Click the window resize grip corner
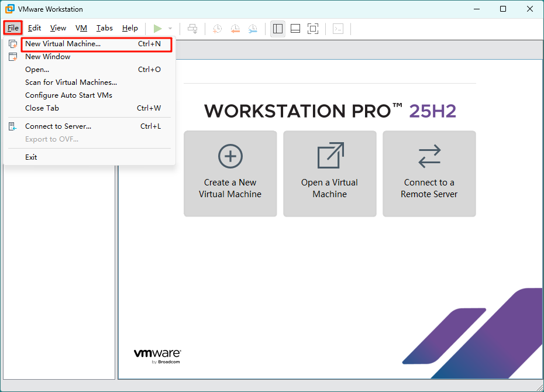This screenshot has height=392, width=544. click(x=539, y=387)
